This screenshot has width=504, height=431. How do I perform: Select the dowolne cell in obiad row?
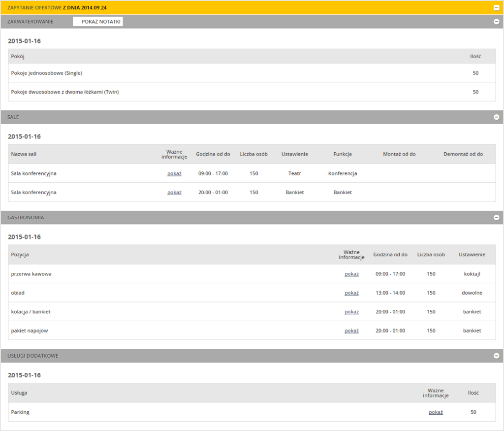click(472, 293)
